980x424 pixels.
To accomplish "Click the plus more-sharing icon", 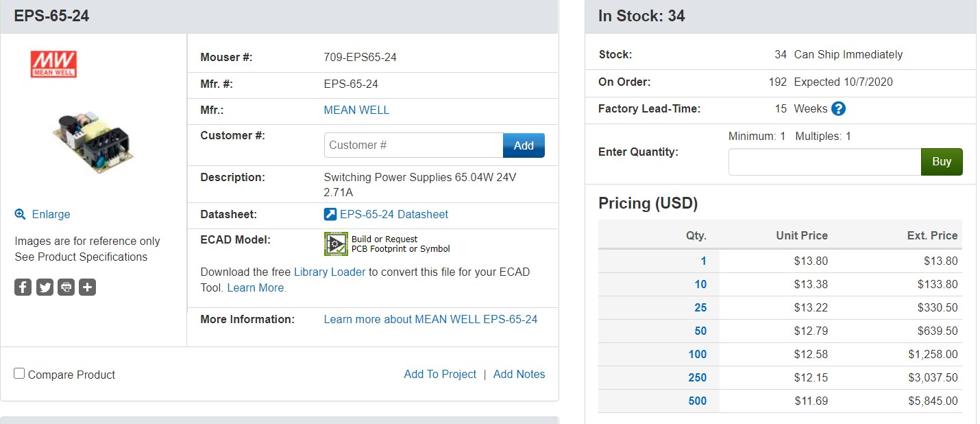I will 87,287.
